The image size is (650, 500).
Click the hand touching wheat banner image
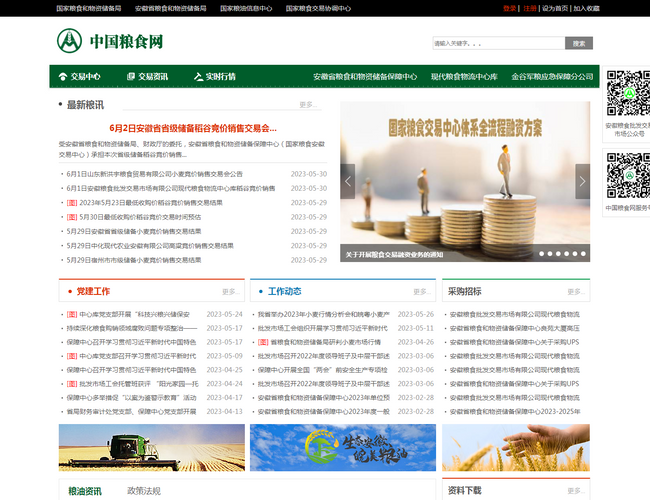point(516,447)
